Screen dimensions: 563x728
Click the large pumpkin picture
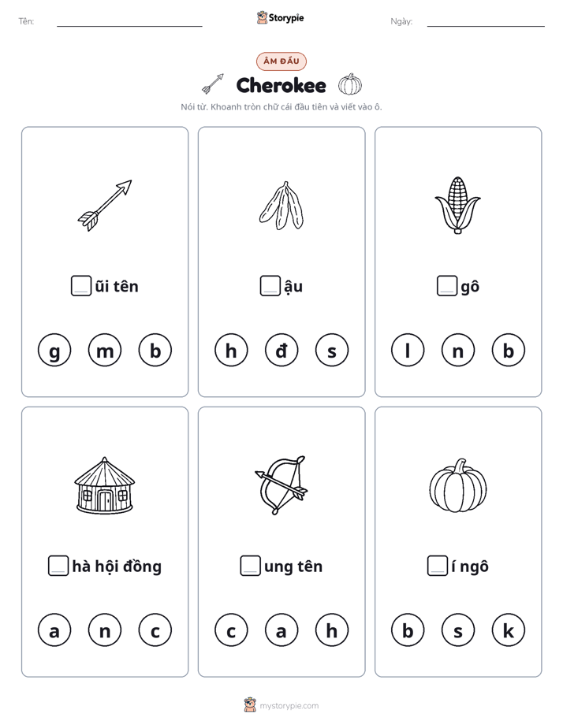458,485
